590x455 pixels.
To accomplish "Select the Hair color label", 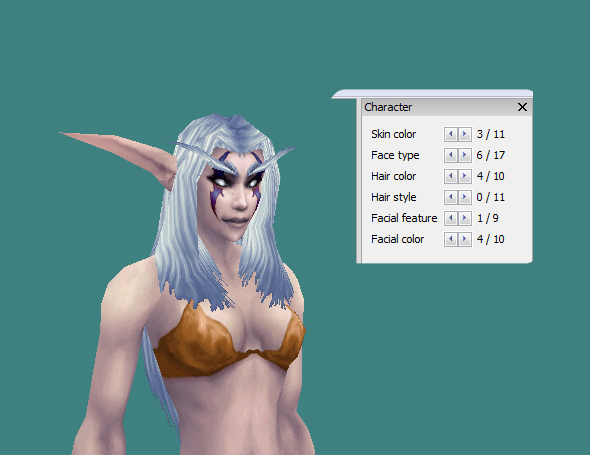I will [393, 176].
